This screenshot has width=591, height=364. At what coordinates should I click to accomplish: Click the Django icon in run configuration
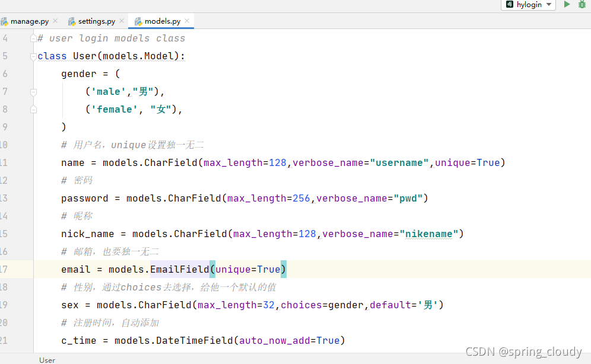510,4
